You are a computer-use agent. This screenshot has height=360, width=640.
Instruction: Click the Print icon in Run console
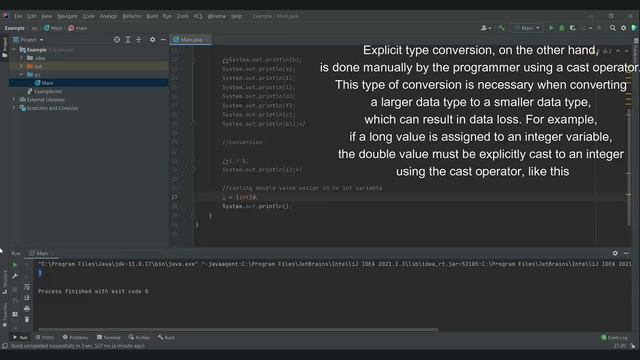coord(27,308)
